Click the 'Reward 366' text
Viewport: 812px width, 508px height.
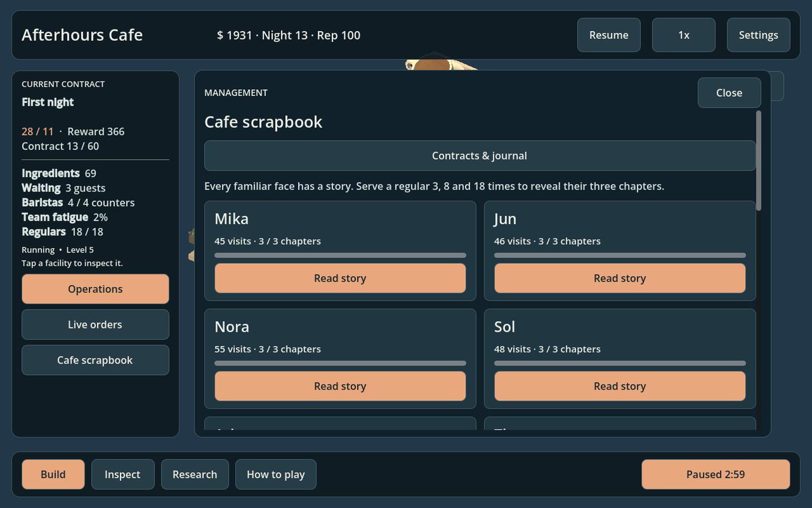96,131
